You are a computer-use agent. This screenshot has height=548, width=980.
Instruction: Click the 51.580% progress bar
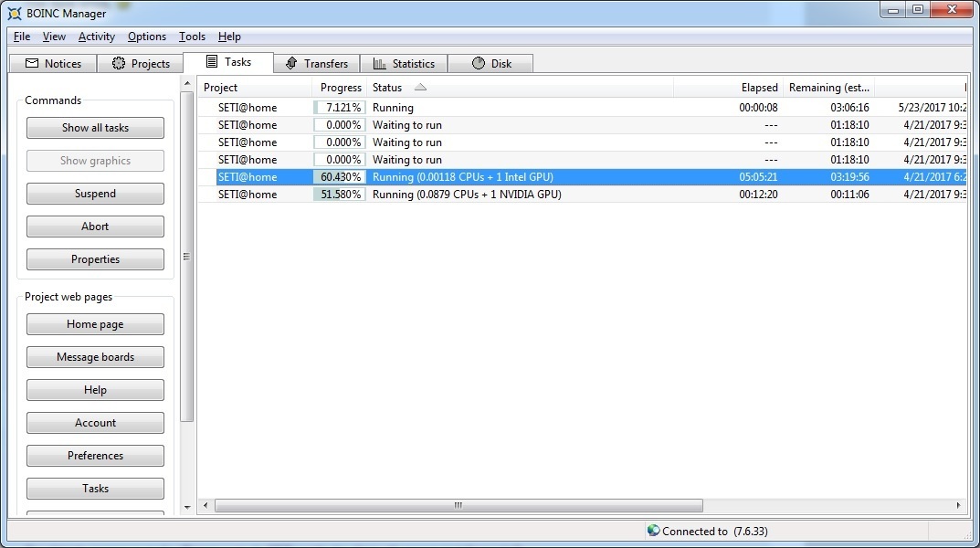click(340, 195)
